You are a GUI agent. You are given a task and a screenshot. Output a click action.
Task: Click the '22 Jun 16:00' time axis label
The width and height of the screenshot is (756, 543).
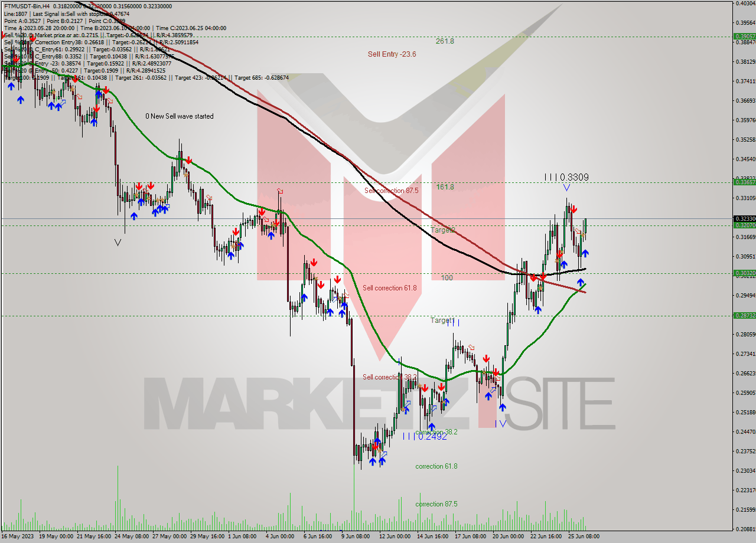[546, 537]
